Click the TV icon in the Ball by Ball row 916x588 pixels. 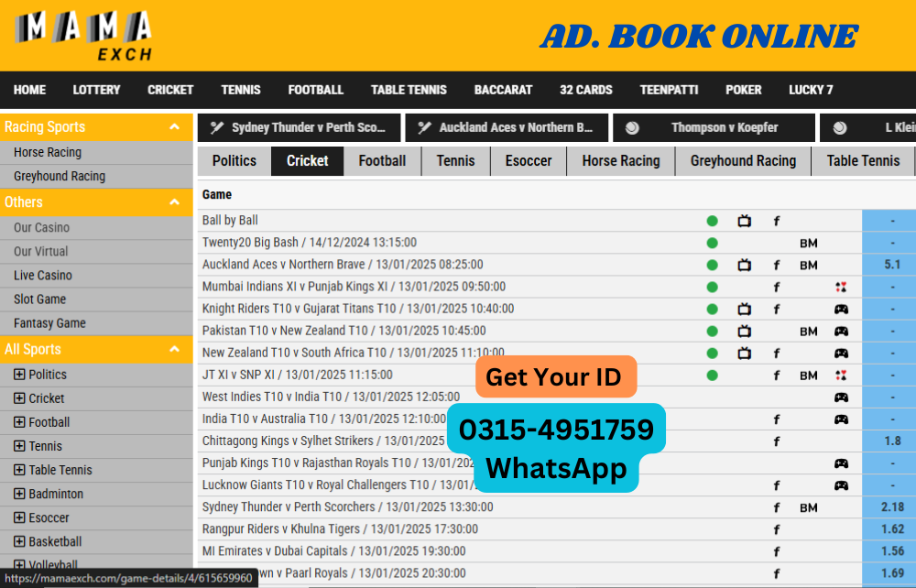744,221
